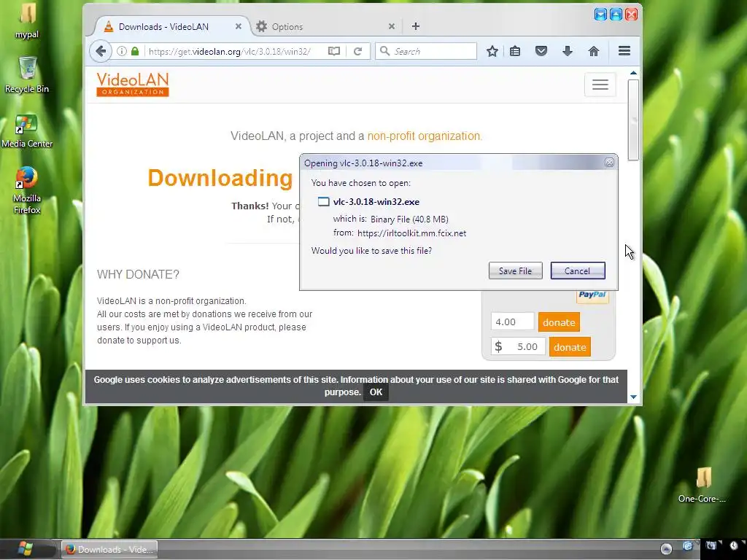Click the round tray icon leftmost in system tray
The image size is (747, 560).
click(x=667, y=549)
